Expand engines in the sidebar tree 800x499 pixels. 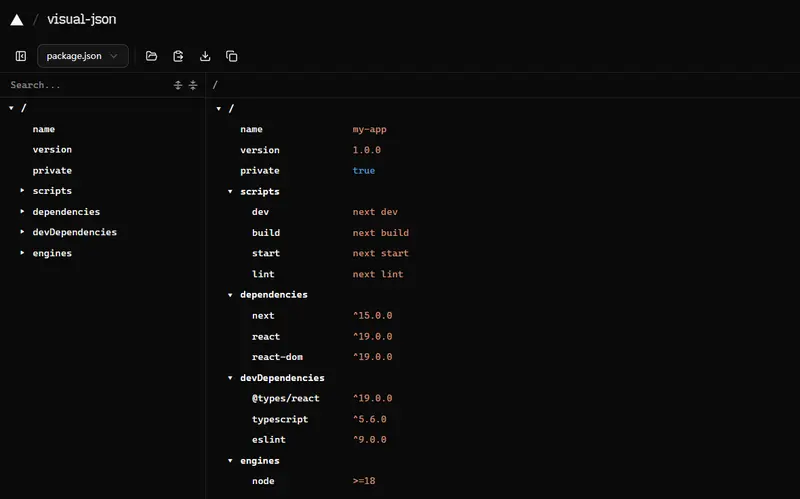coord(22,253)
